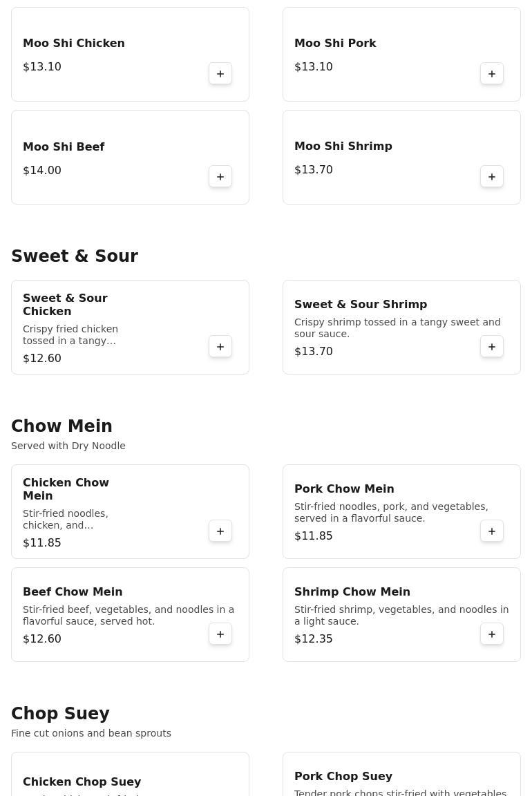Viewport: 532px width, 796px height.
Task: Click the Shrimp Chow Mein title
Action: (352, 592)
